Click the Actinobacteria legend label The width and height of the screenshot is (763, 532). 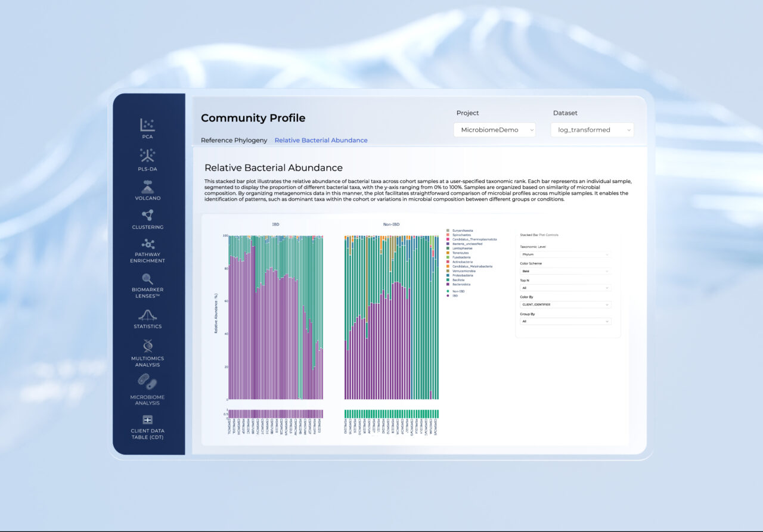click(x=463, y=262)
